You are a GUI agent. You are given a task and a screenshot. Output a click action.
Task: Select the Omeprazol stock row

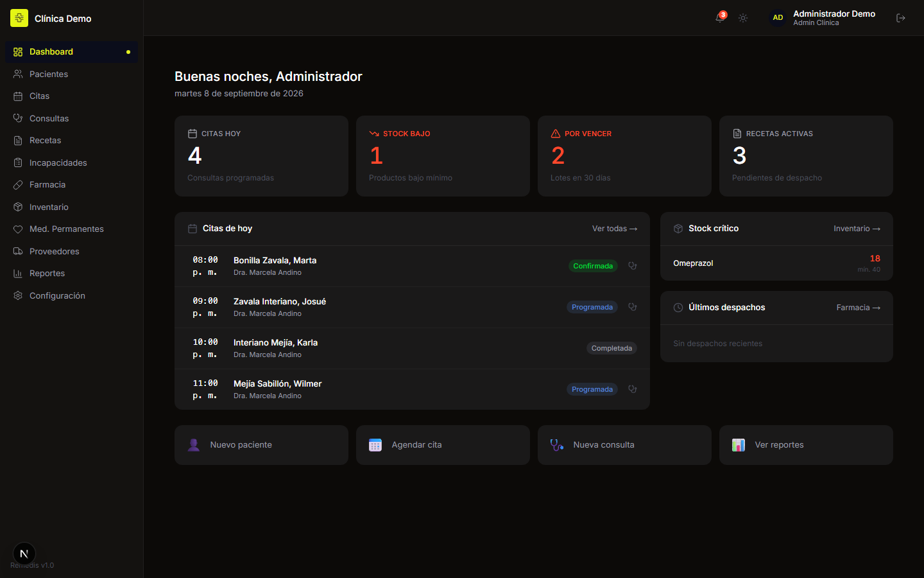click(x=776, y=263)
